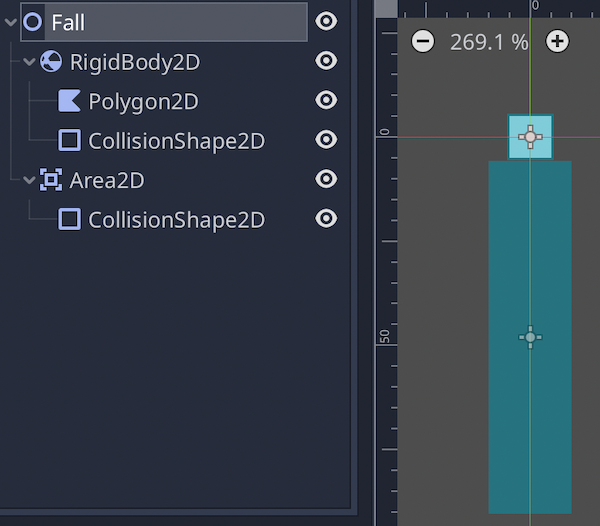Click the Area2D's CollisionShape2D square icon
The height and width of the screenshot is (526, 600).
point(69,219)
